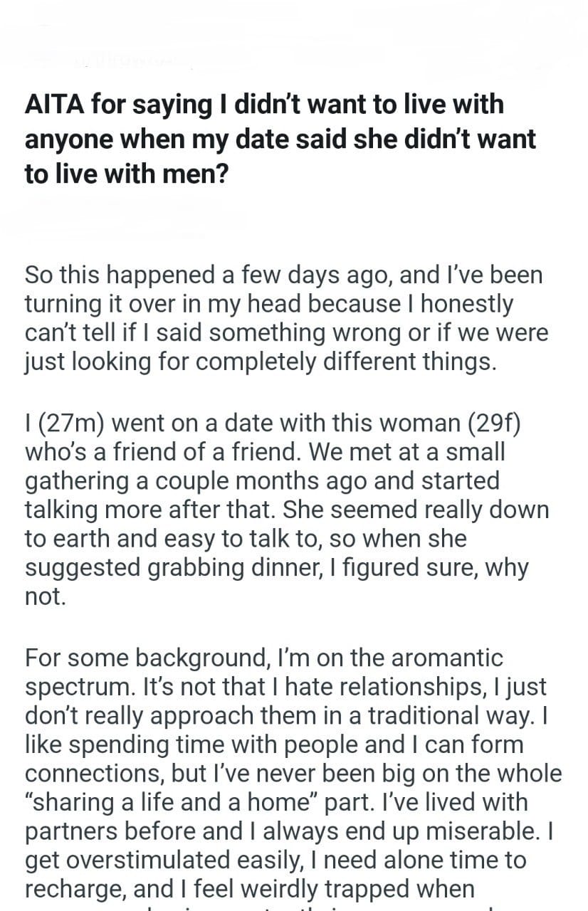Click the word "not." ending the second paragraph
This screenshot has height=911, width=588.
point(46,596)
